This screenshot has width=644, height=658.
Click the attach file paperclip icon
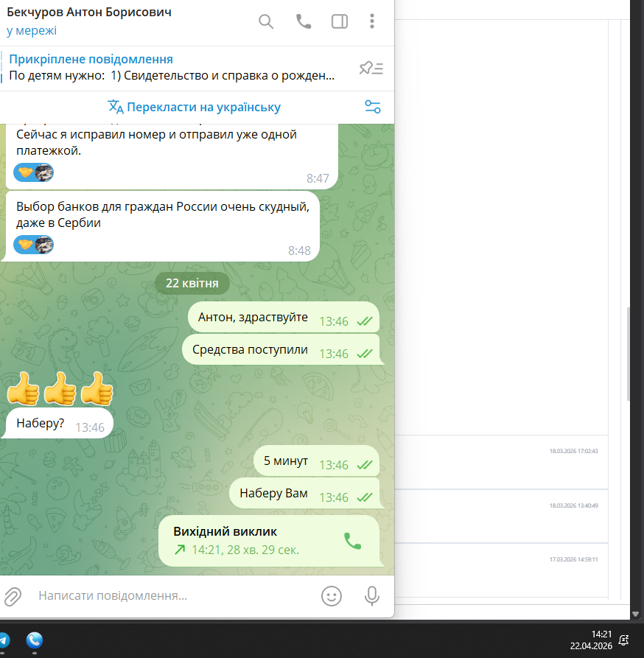click(13, 596)
